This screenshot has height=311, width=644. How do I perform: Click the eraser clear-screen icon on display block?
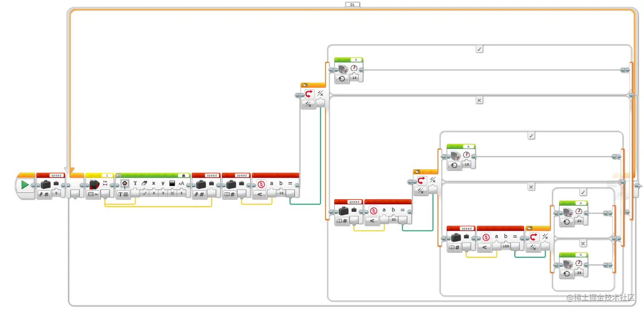point(144,183)
